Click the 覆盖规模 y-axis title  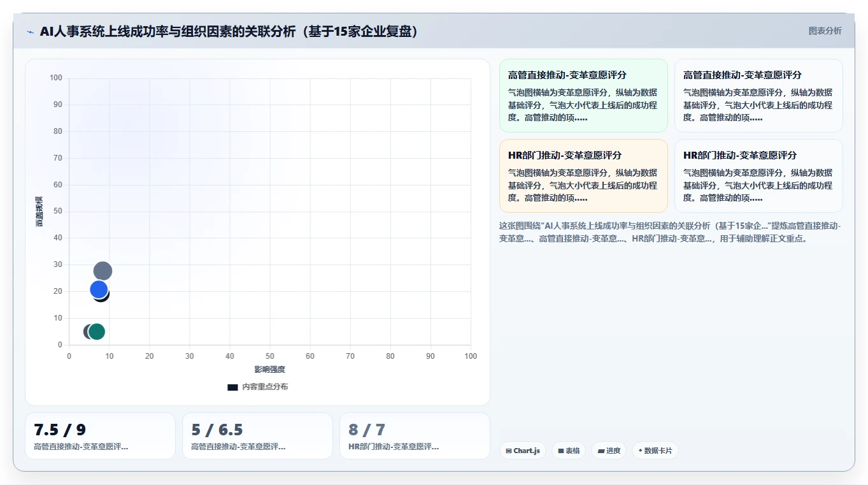click(39, 212)
